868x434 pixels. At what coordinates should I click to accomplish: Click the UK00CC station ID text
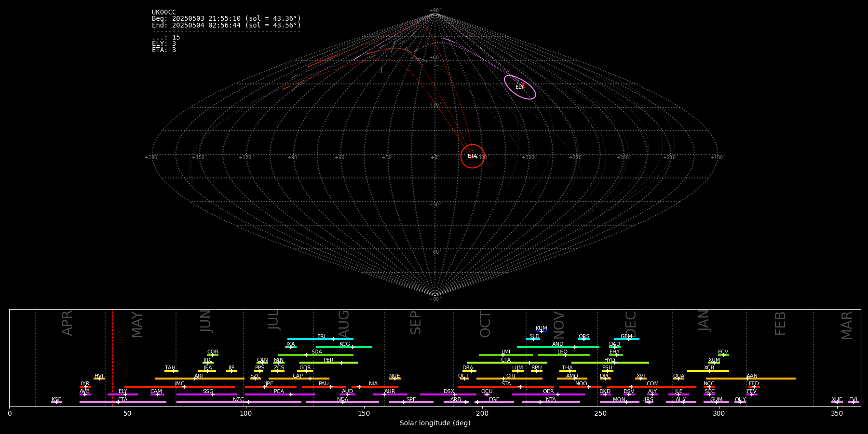click(164, 13)
